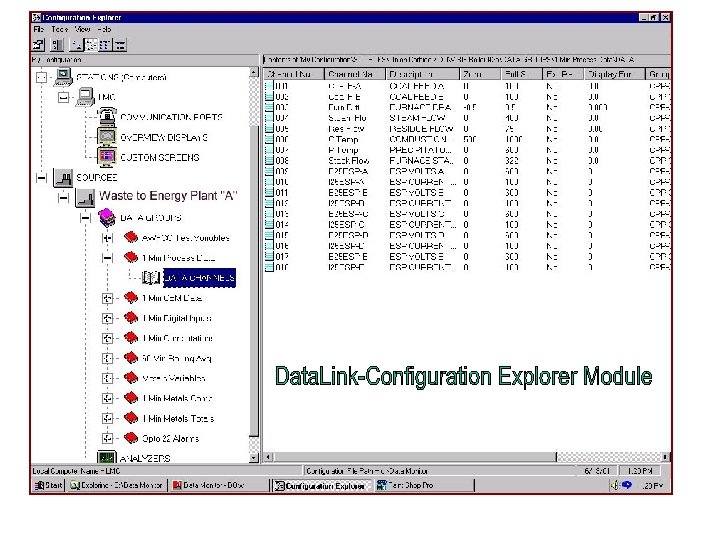Select the Communication Ports telephone icon
Screen dimensions: 720x540
(106, 117)
